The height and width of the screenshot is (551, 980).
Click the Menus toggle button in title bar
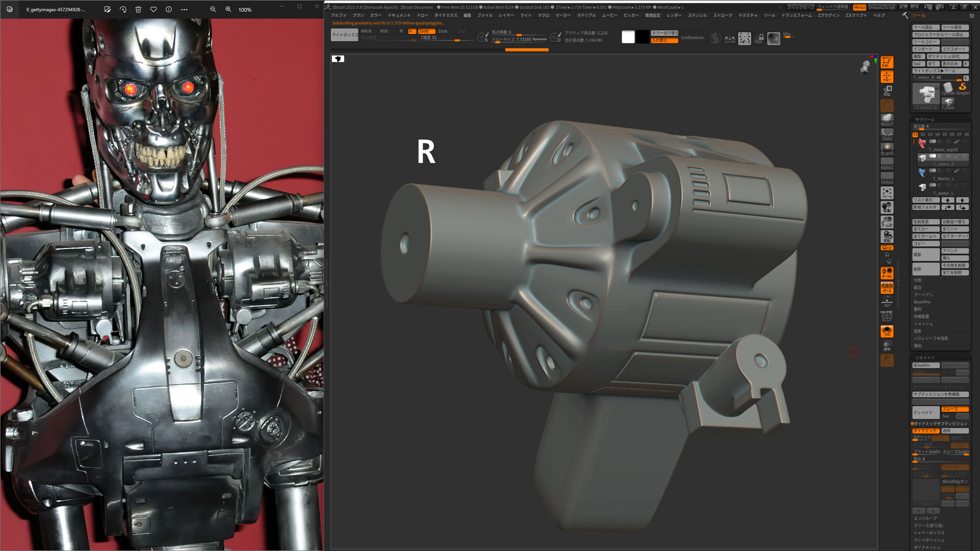(x=860, y=7)
